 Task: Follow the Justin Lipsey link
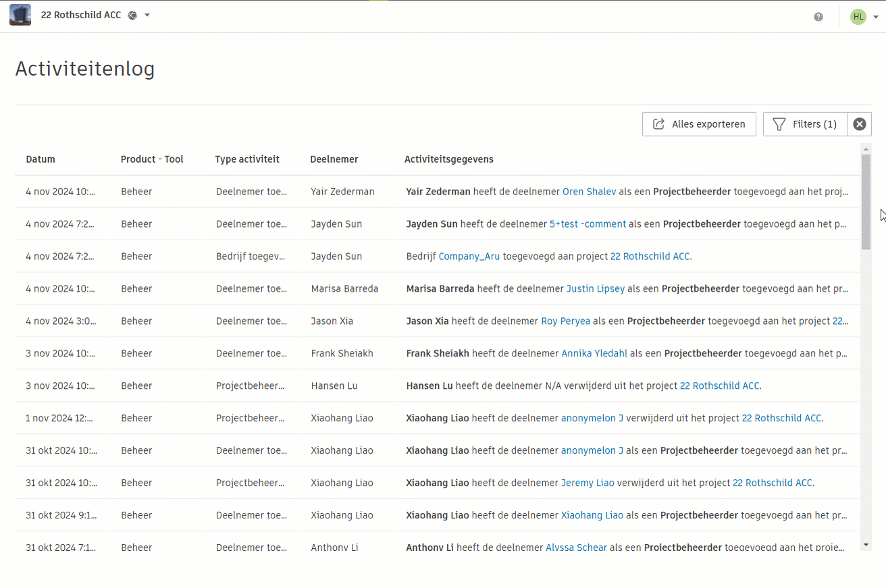click(595, 289)
